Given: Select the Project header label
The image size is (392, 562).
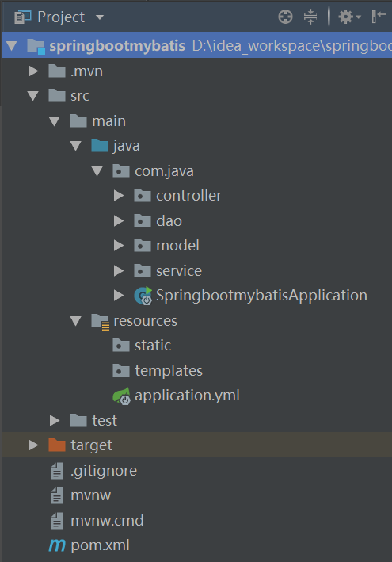Looking at the screenshot, I should pos(61,17).
